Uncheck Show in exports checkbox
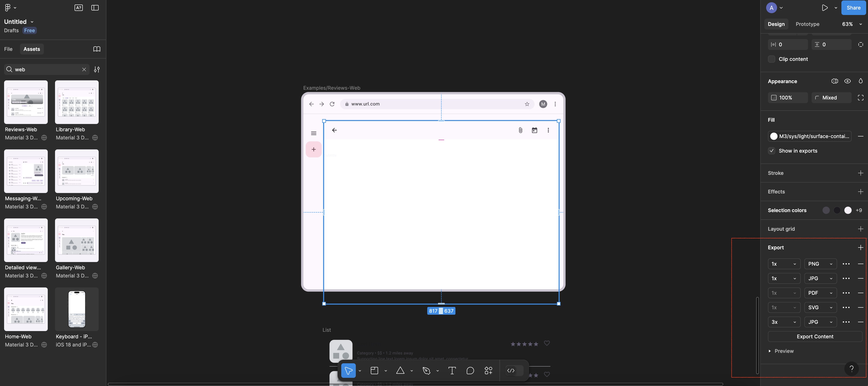 tap(772, 151)
